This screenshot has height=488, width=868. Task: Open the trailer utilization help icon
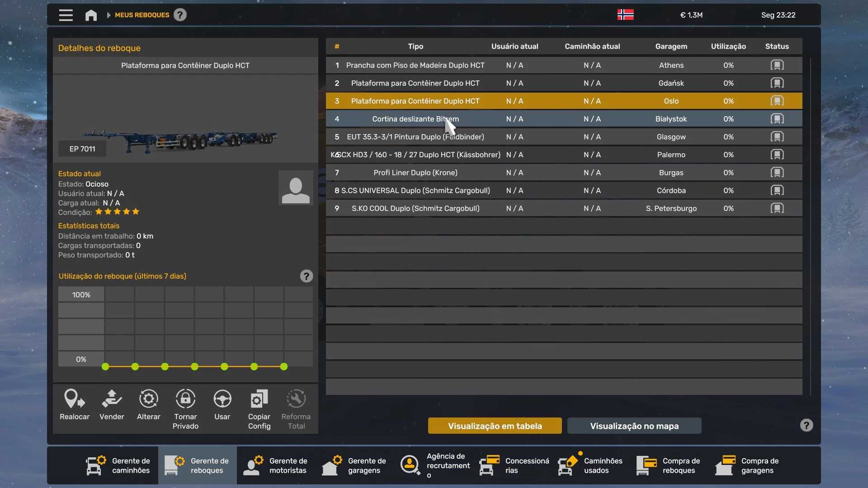click(x=307, y=276)
